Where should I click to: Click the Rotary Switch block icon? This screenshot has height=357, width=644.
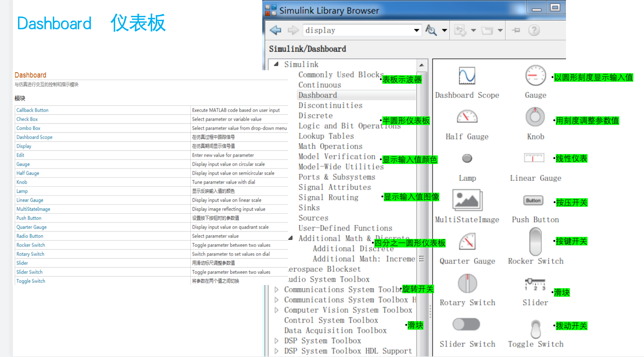[467, 283]
